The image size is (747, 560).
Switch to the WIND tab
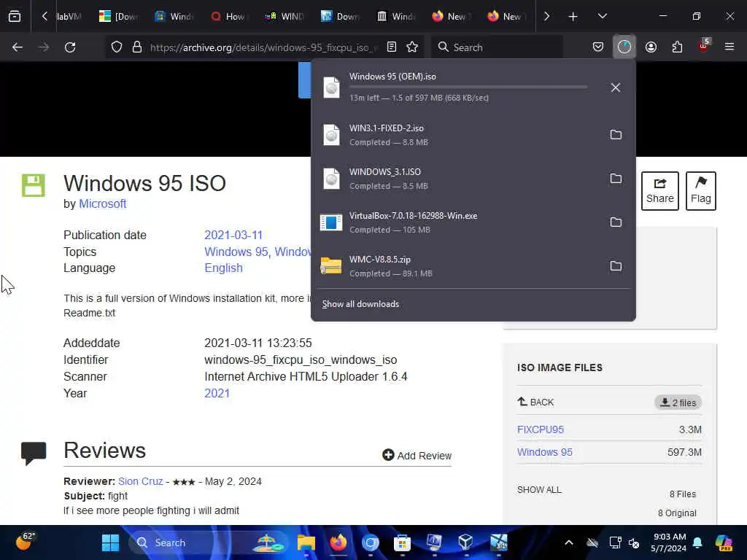286,16
